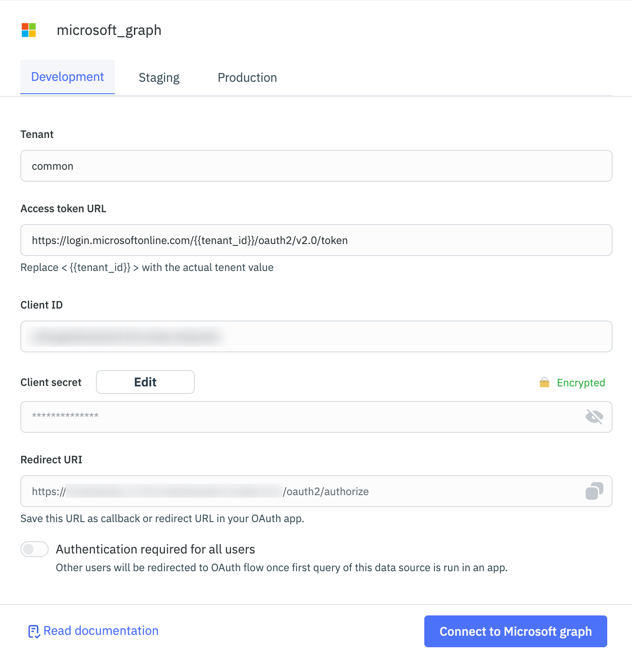Select the Development tab
Image resolution: width=632 pixels, height=672 pixels.
67,76
